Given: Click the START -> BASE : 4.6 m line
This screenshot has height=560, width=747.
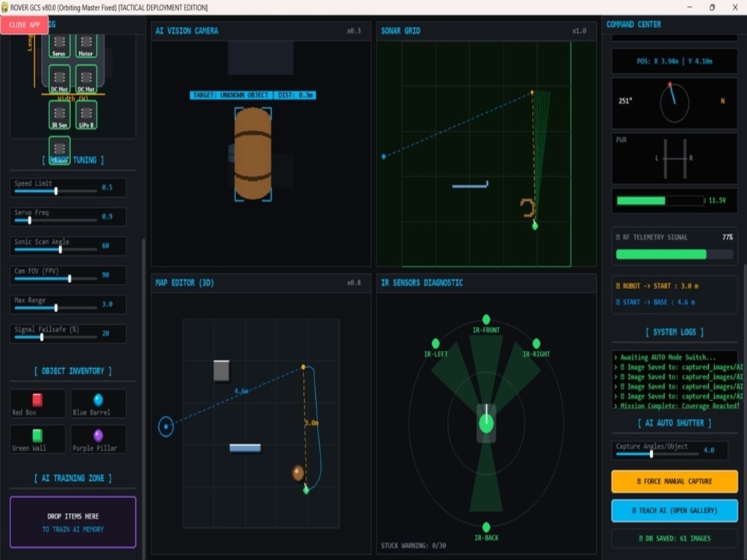Looking at the screenshot, I should [x=656, y=302].
